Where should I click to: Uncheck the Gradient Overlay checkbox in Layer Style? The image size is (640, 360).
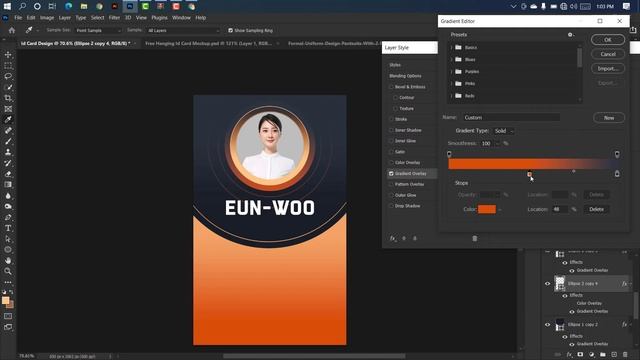(391, 173)
